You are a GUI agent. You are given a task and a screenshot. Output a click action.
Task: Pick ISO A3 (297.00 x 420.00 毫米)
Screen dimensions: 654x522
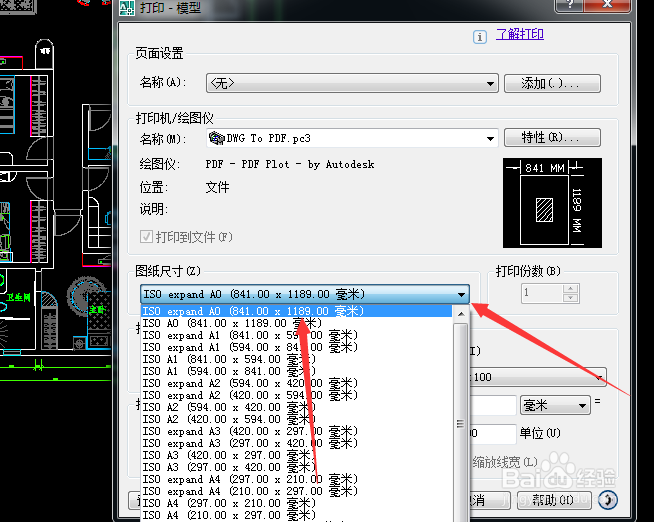point(297,467)
